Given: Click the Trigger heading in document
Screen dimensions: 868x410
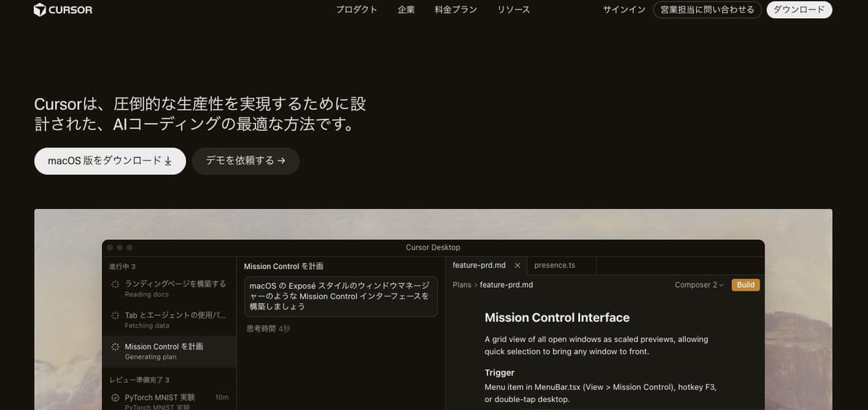Looking at the screenshot, I should [x=499, y=372].
